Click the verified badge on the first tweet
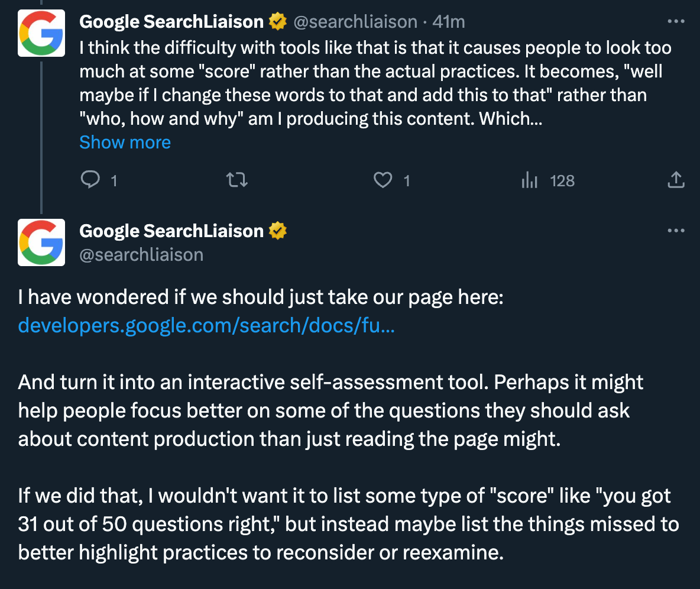The width and height of the screenshot is (700, 589). point(278,22)
